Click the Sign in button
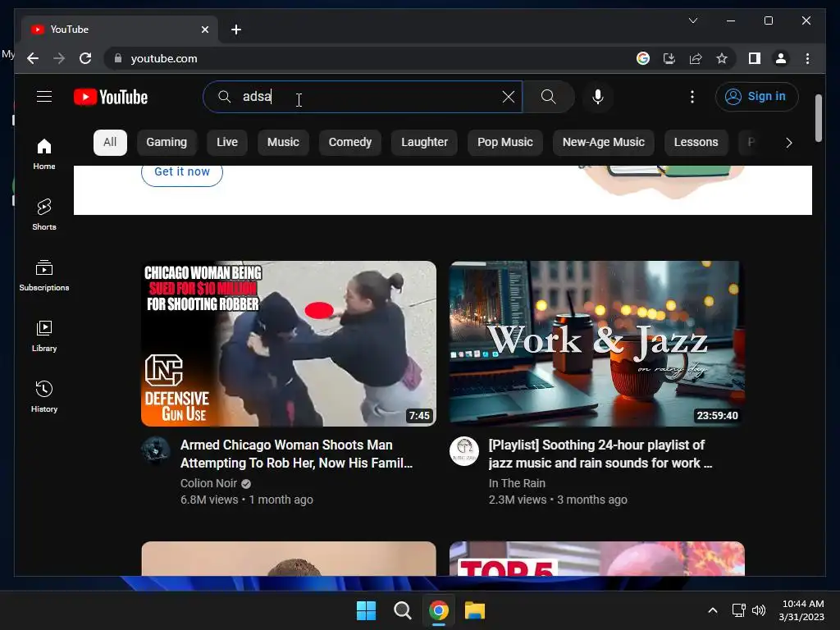Screen dimensions: 840x630 (x=756, y=97)
